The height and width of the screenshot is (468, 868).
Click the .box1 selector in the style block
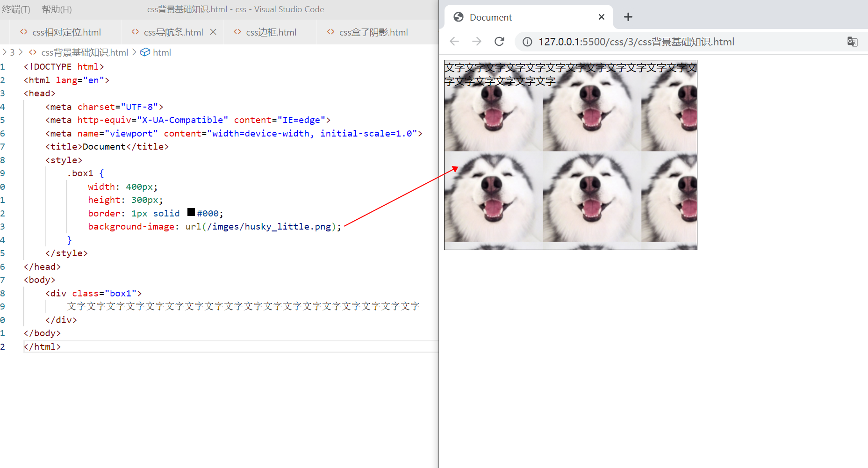pyautogui.click(x=80, y=173)
